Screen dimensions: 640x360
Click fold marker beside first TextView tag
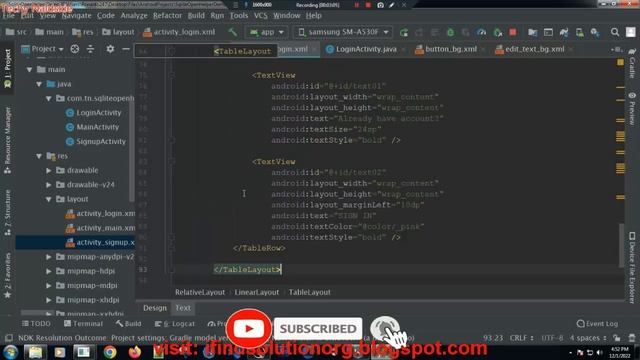pos(172,75)
